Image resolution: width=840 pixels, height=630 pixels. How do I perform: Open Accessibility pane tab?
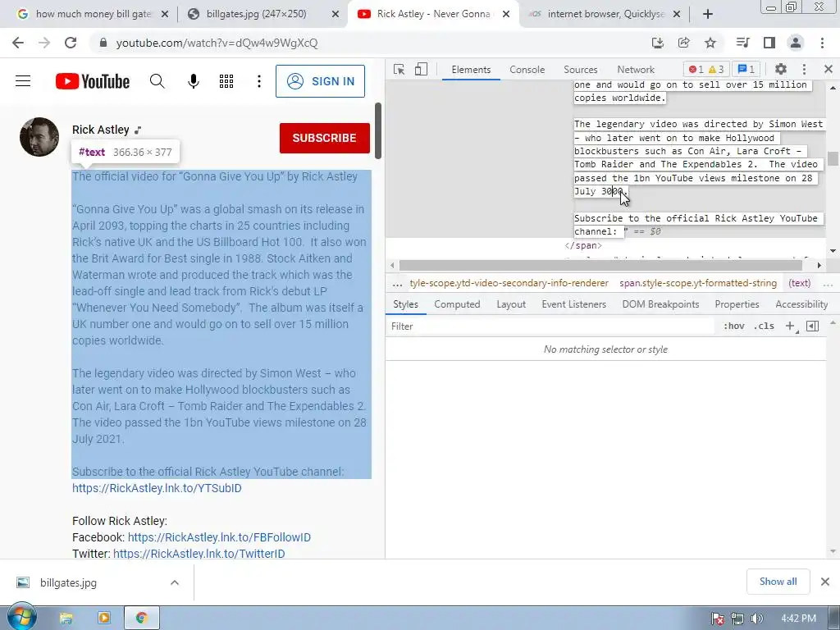click(801, 304)
